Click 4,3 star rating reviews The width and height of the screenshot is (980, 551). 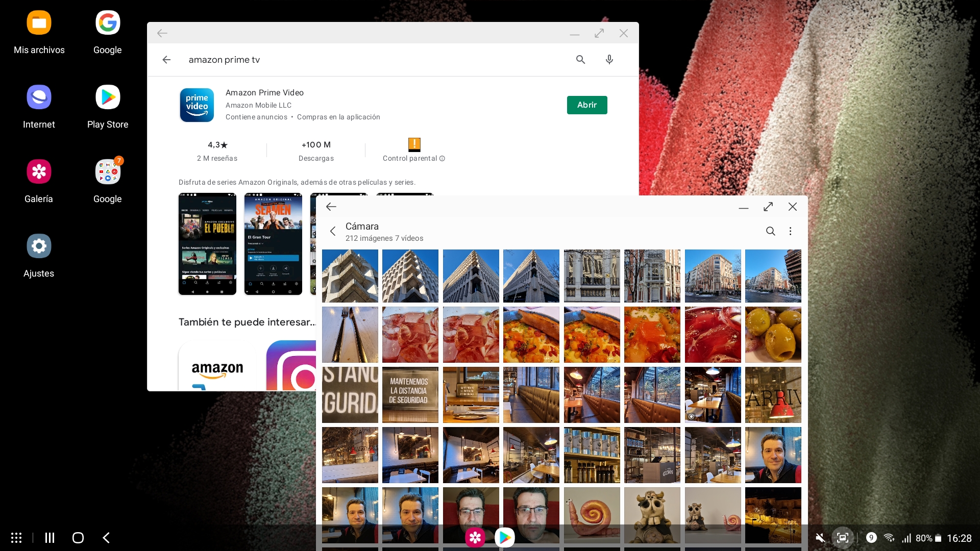[217, 151]
